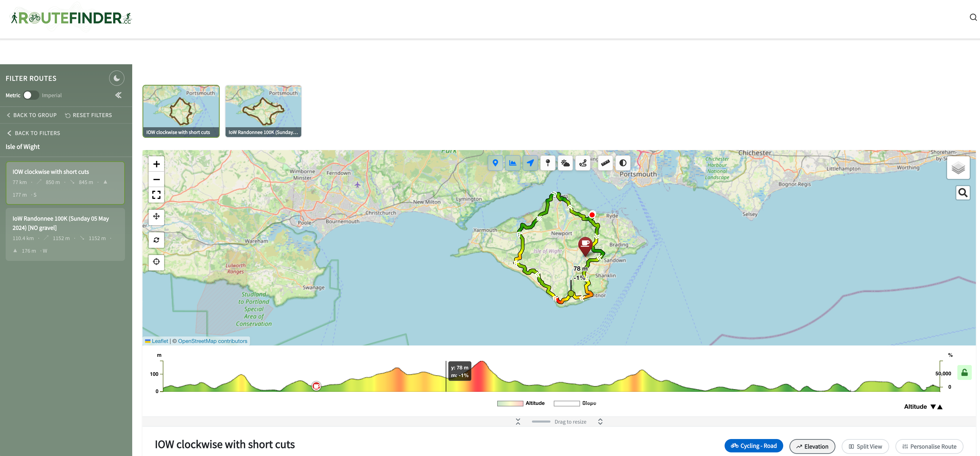Switch Metric/Imperial units toggle

pos(31,95)
